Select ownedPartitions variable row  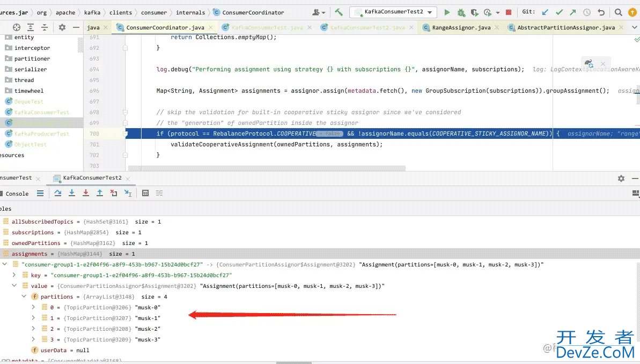click(x=320, y=243)
